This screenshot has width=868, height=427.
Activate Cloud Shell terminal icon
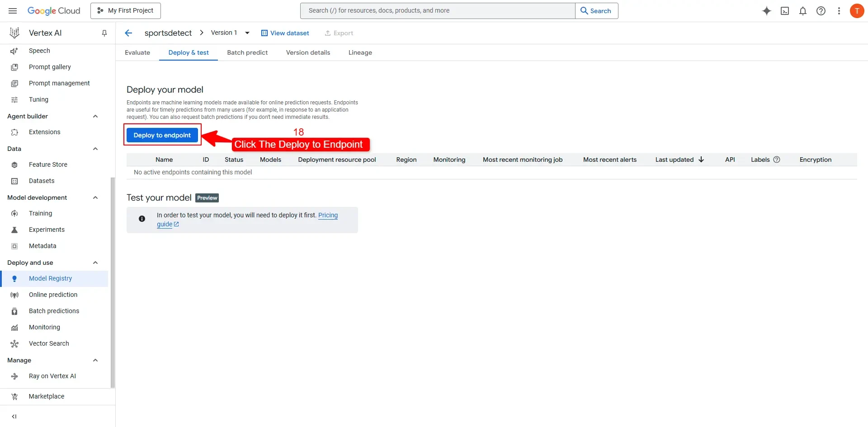[x=785, y=11]
